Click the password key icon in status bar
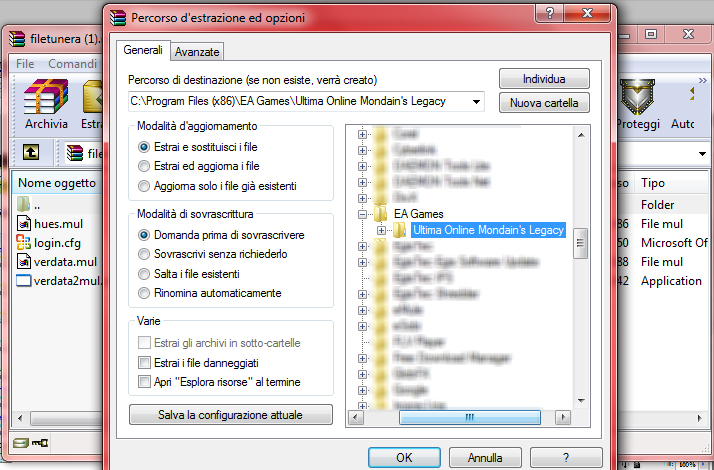Viewport: 714px width, 470px height. click(40, 442)
